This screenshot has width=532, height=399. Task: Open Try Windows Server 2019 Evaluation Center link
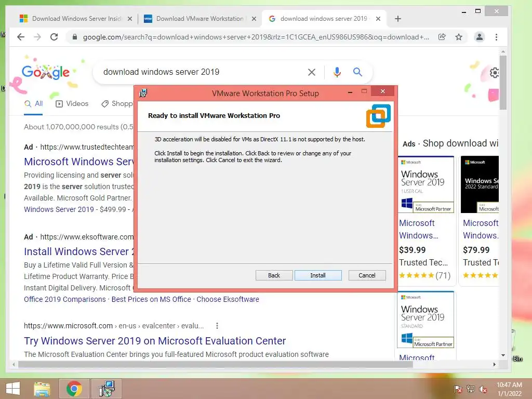[155, 341]
